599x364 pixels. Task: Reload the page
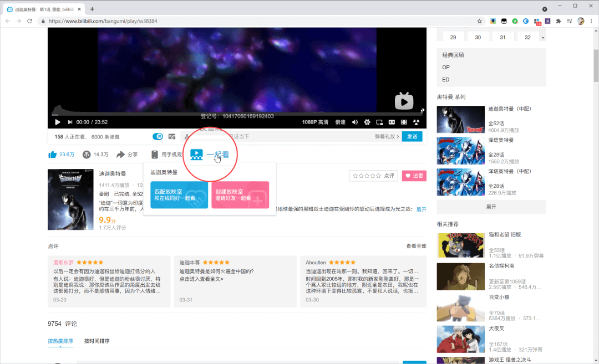(29, 21)
